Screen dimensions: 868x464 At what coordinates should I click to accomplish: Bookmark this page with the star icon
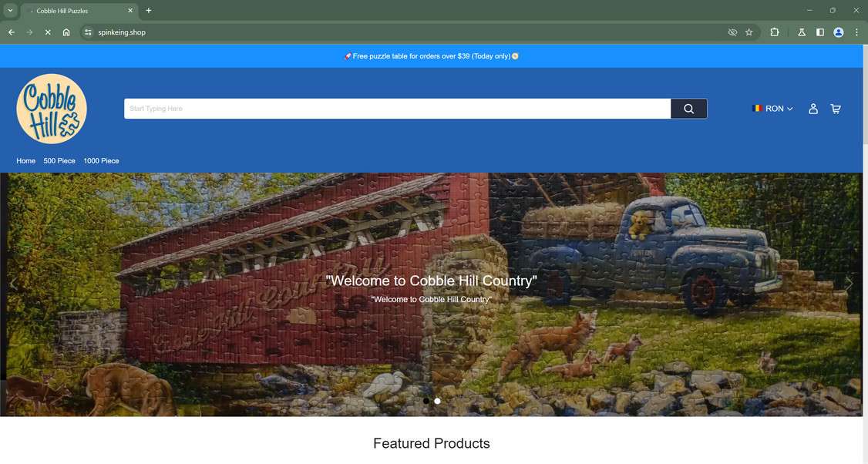coord(749,32)
